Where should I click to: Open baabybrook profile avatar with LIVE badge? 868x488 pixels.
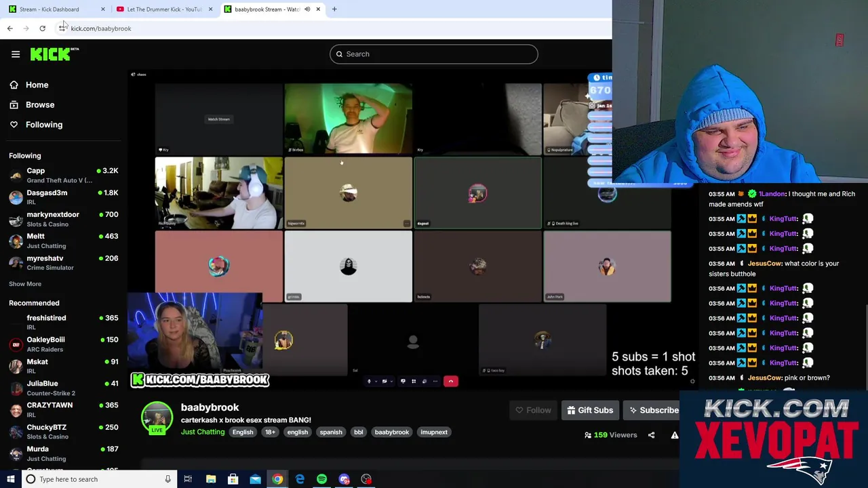157,418
